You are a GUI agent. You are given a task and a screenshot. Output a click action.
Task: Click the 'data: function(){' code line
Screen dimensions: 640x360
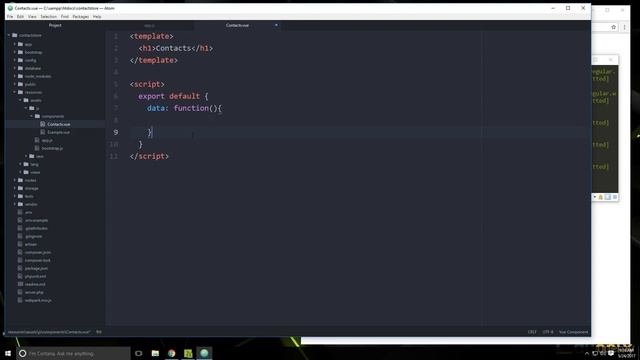(184, 108)
